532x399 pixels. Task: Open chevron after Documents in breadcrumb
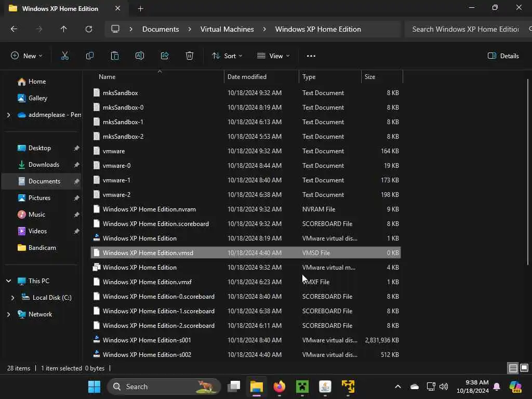(190, 29)
